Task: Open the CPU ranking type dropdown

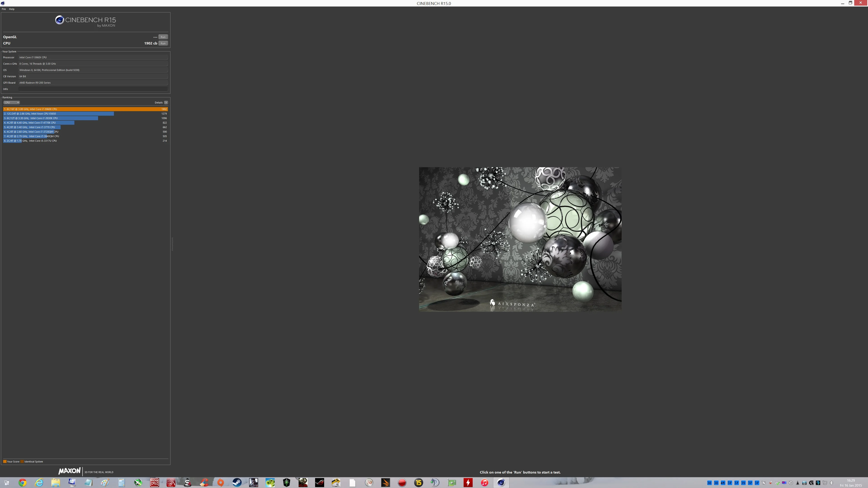Action: coord(12,103)
